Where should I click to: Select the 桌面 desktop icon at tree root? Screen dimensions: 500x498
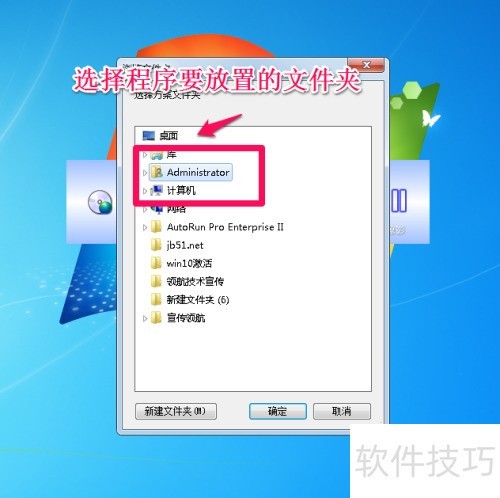point(148,136)
